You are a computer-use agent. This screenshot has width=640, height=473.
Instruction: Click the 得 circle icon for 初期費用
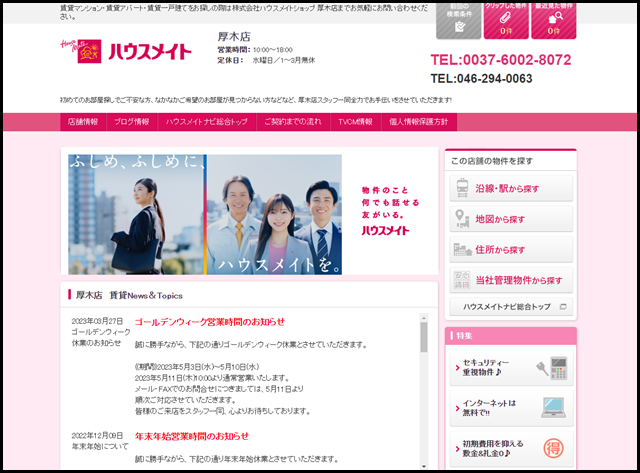(553, 449)
